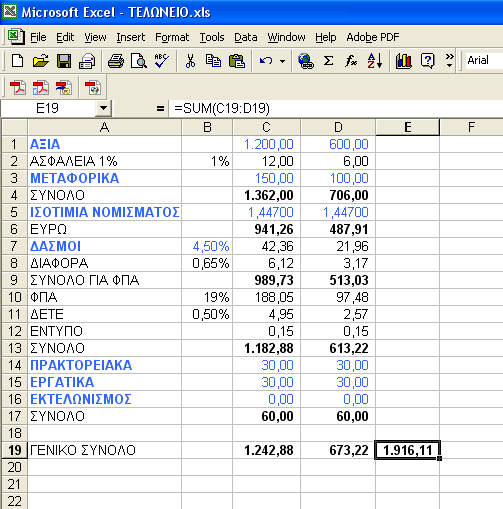
Task: Click the Sort Ascending A-Z icon
Action: coord(375,61)
